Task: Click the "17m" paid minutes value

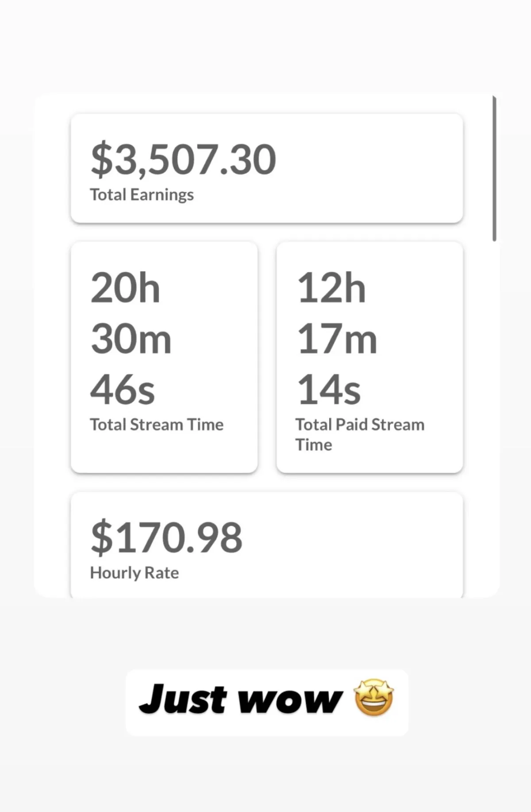Action: [x=337, y=339]
